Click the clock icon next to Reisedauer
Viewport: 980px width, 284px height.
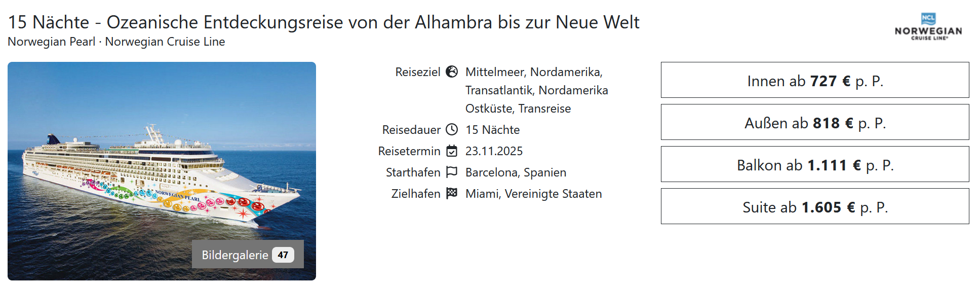[x=452, y=130]
